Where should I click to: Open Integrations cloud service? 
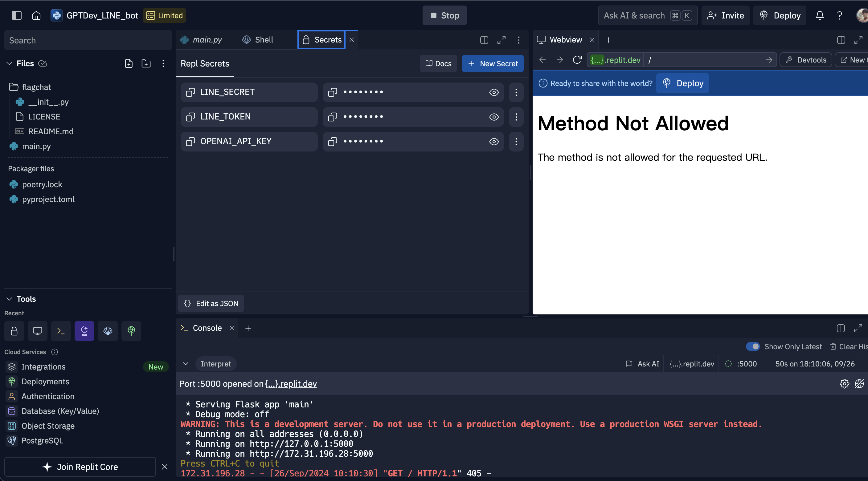tap(43, 366)
